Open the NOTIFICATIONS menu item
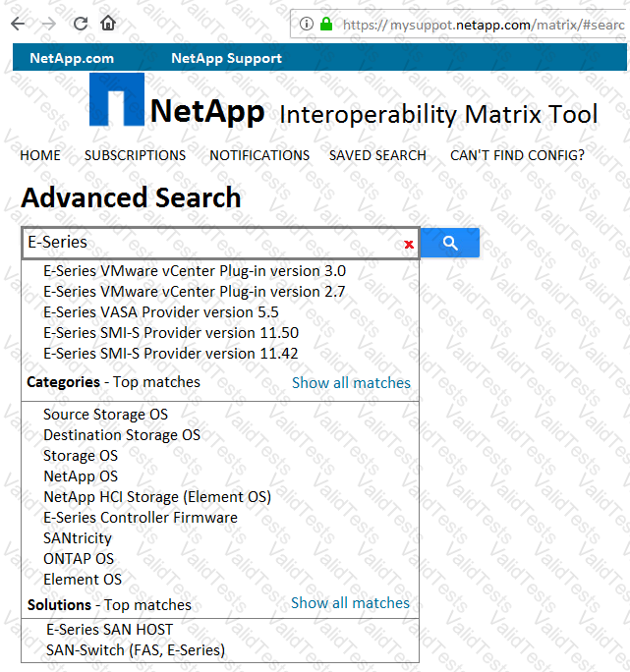The height and width of the screenshot is (672, 630). 259,155
